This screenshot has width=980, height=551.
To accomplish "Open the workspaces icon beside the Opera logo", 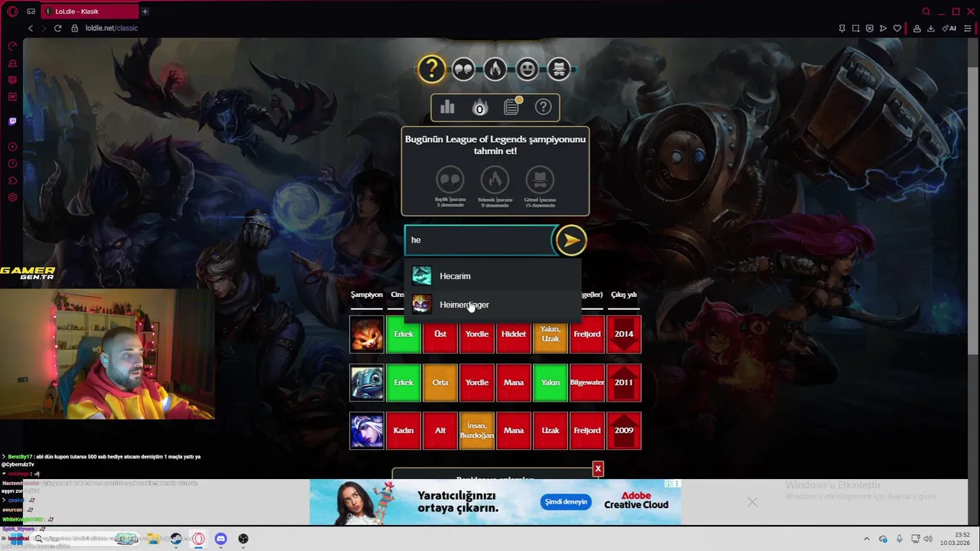I will pyautogui.click(x=31, y=11).
